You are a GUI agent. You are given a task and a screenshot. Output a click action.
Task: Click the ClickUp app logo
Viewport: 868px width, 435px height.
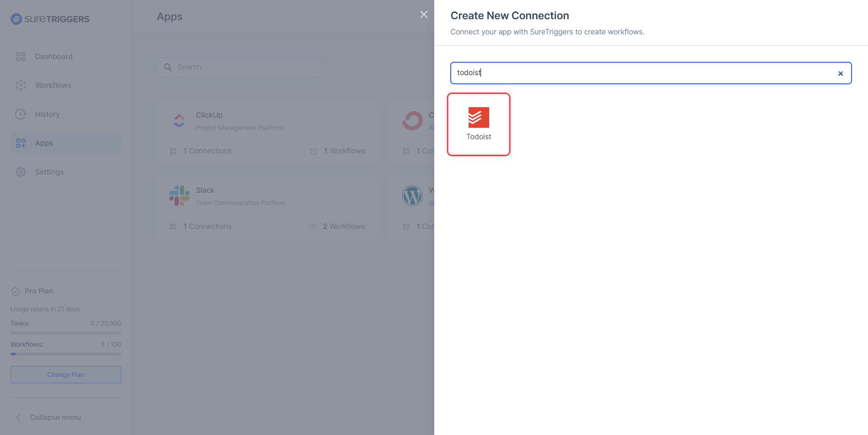click(179, 120)
